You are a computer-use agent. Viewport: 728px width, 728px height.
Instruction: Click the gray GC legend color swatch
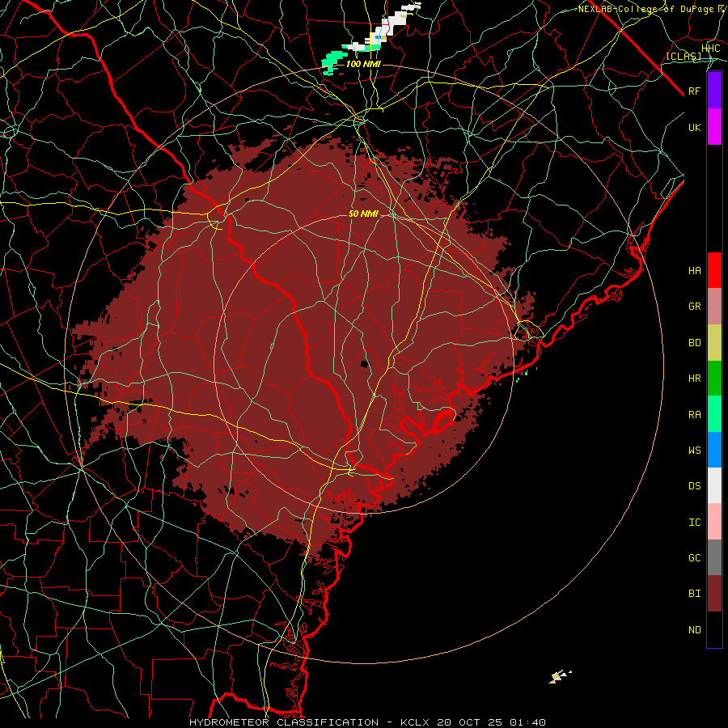(x=714, y=557)
